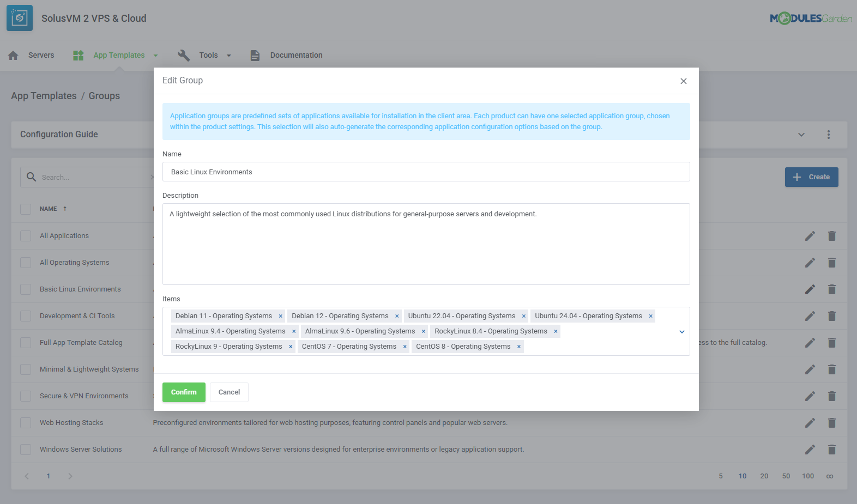Click the Create button
The height and width of the screenshot is (504, 857).
click(812, 177)
